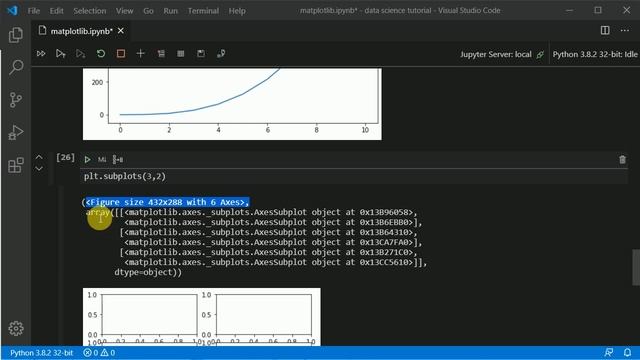
Task: Click Jupyter Server: local status
Action: pyautogui.click(x=502, y=54)
